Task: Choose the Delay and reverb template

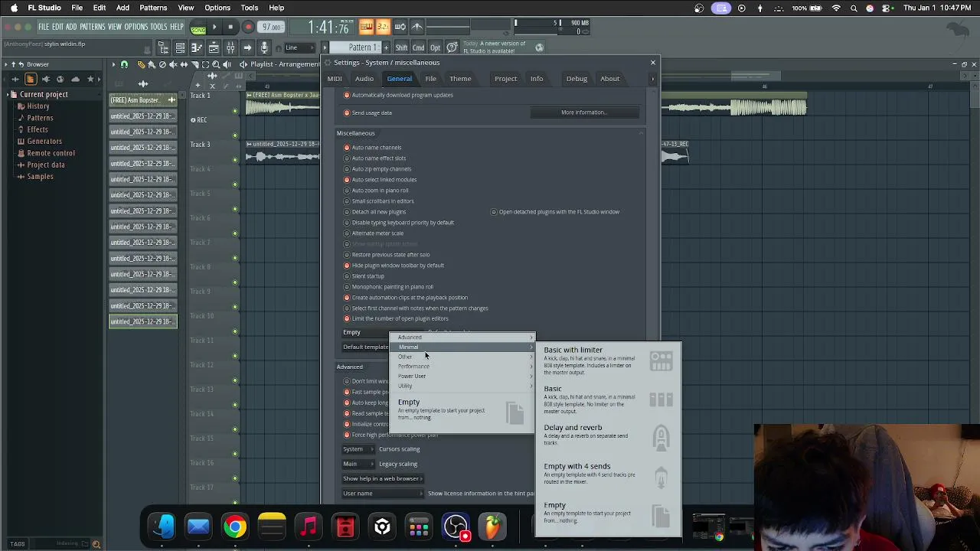Action: point(608,437)
